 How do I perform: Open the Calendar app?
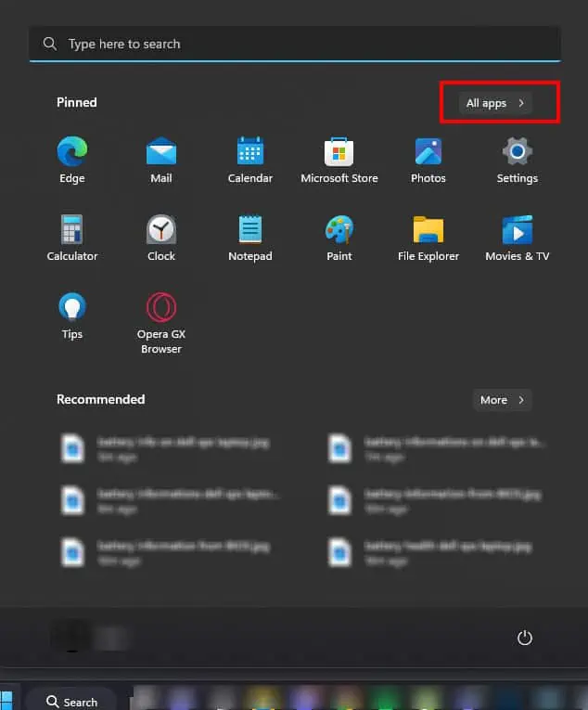[x=249, y=160]
